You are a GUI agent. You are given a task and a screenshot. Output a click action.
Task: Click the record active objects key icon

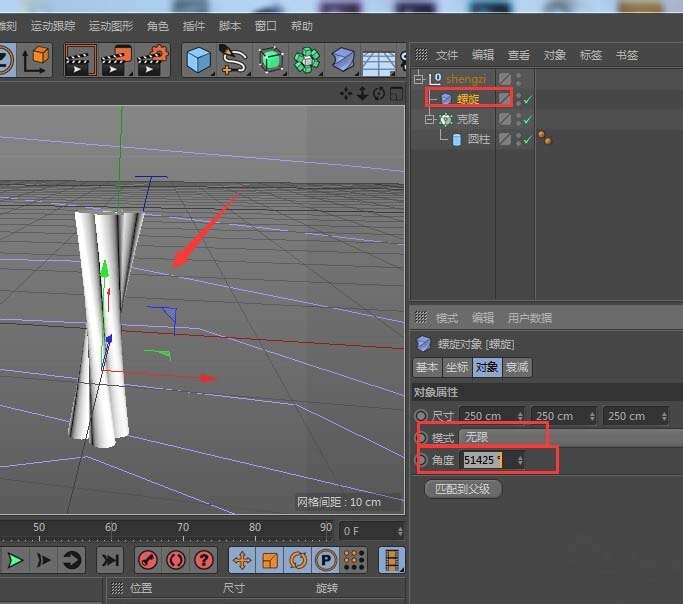[x=148, y=560]
